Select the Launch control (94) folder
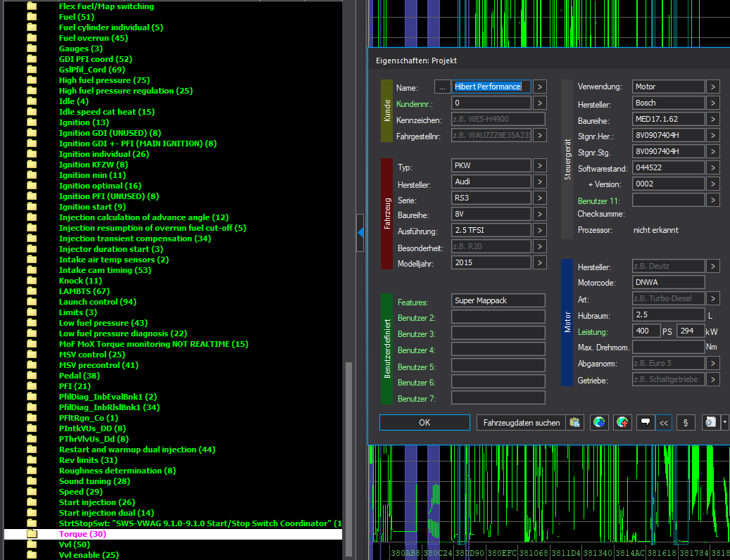730x560 pixels. (98, 302)
